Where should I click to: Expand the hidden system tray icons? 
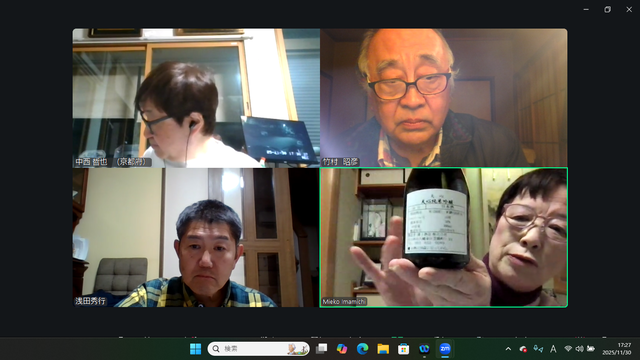(508, 349)
